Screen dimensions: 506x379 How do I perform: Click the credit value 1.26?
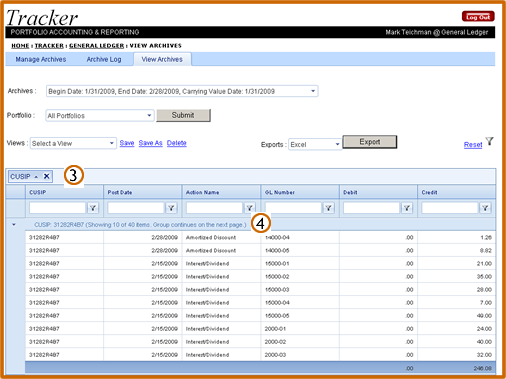tap(486, 237)
